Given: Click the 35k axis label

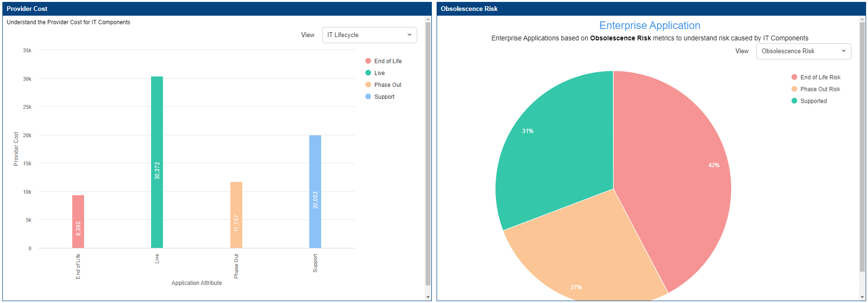Looking at the screenshot, I should (27, 50).
